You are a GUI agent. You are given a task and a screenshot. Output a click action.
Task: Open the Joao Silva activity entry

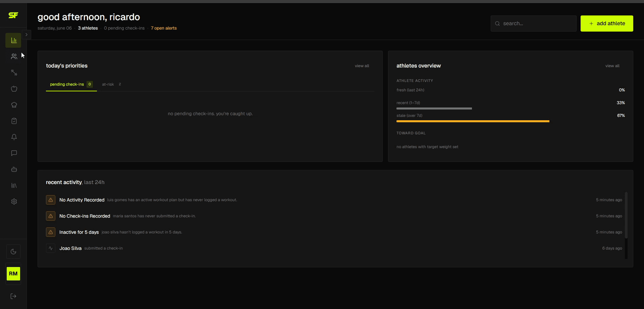pyautogui.click(x=334, y=248)
